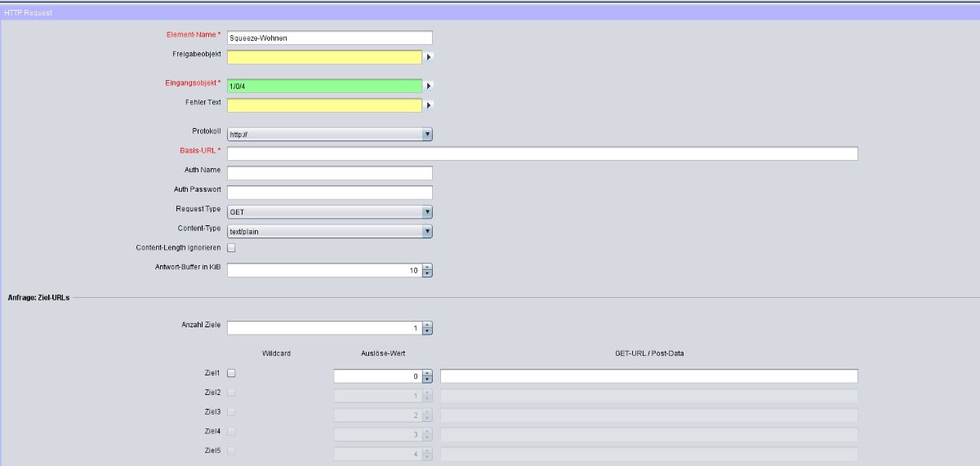Click the yellow Fehler Text field
Image resolution: width=980 pixels, height=466 pixels.
[324, 104]
